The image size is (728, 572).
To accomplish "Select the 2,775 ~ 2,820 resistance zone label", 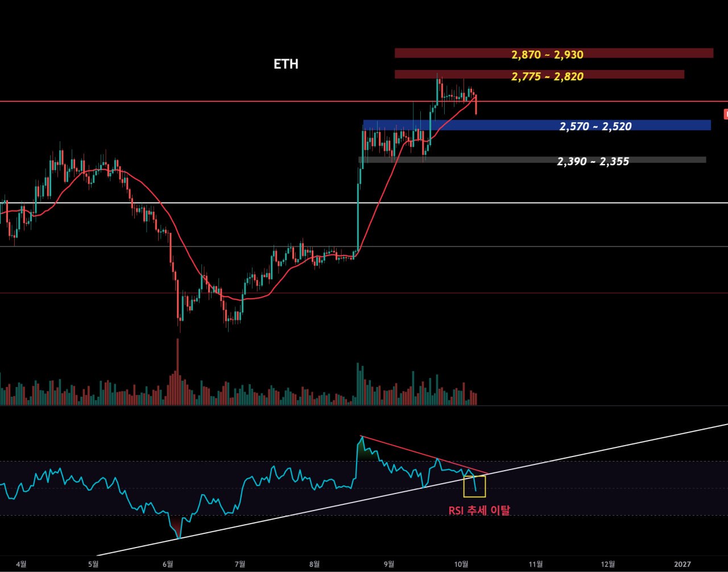I will 548,76.
